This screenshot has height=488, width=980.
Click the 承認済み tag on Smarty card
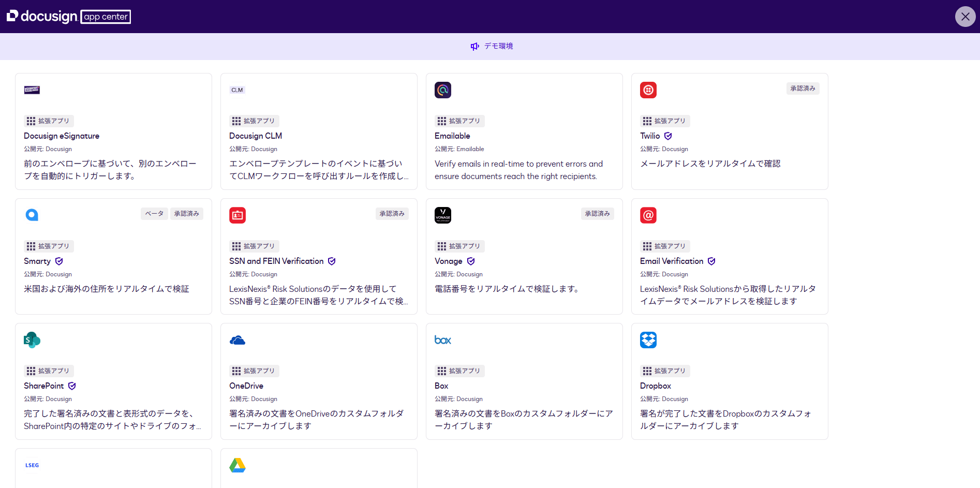click(187, 214)
